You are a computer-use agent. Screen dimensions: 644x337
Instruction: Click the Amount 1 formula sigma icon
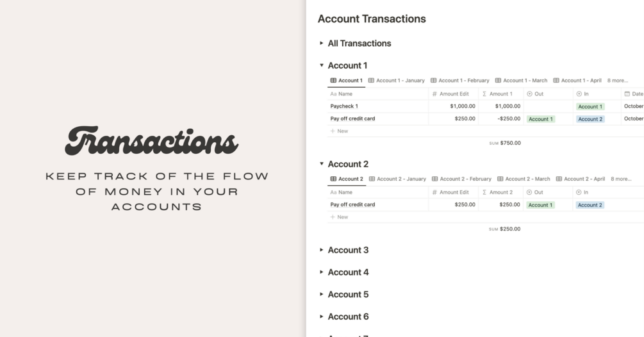point(484,94)
